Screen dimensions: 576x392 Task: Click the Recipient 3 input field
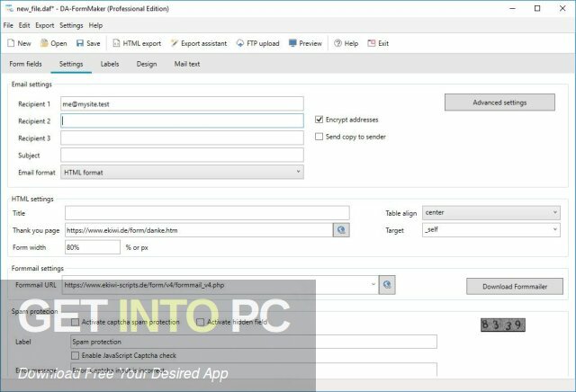pos(182,138)
